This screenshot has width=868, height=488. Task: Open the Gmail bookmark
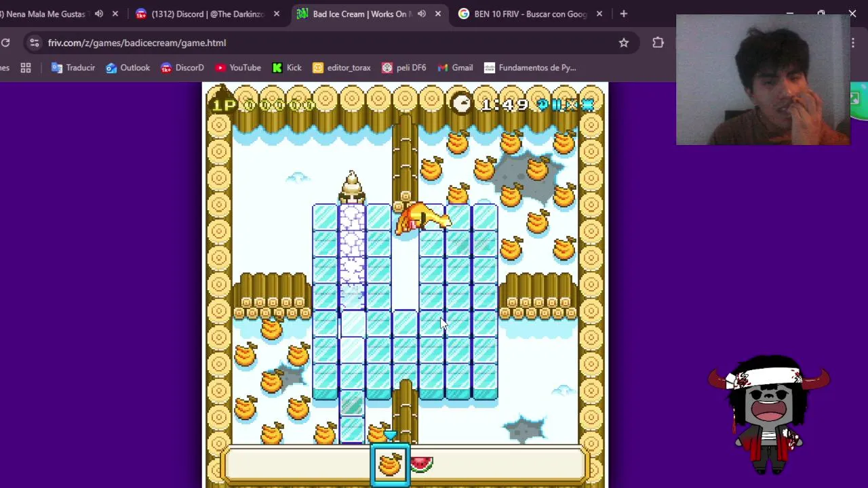click(455, 68)
